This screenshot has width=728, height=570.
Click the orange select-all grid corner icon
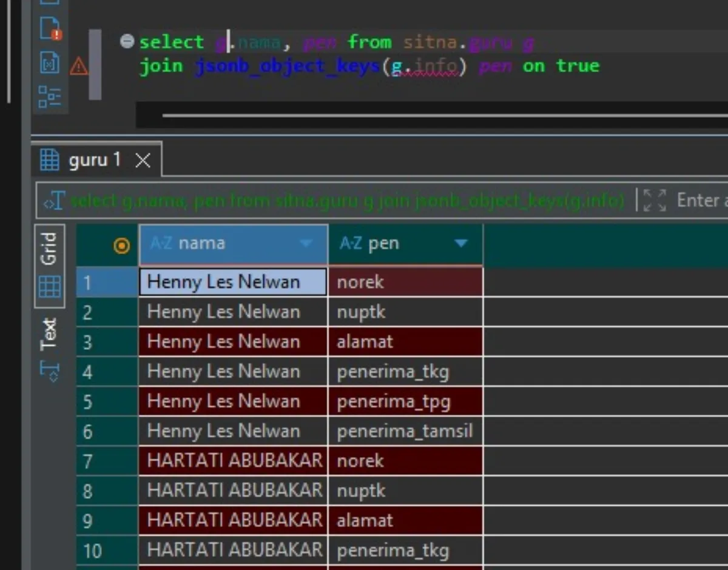pyautogui.click(x=122, y=246)
